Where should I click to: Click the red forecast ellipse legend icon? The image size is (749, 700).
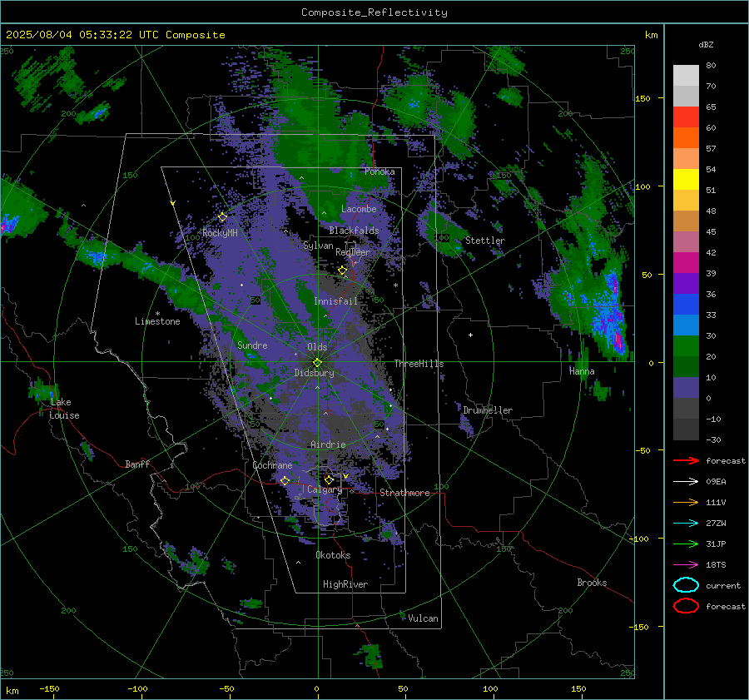[x=686, y=606]
